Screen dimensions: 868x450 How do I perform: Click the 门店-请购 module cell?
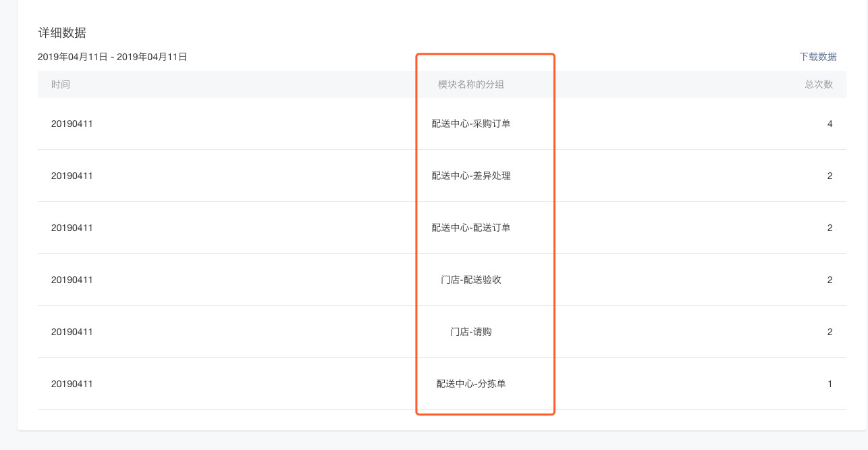pos(471,332)
